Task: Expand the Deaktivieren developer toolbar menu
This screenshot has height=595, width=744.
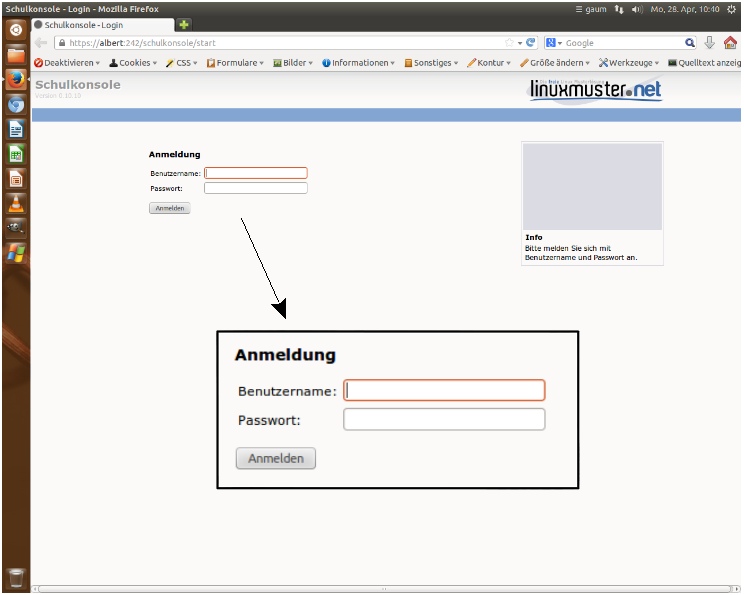Action: (68, 62)
